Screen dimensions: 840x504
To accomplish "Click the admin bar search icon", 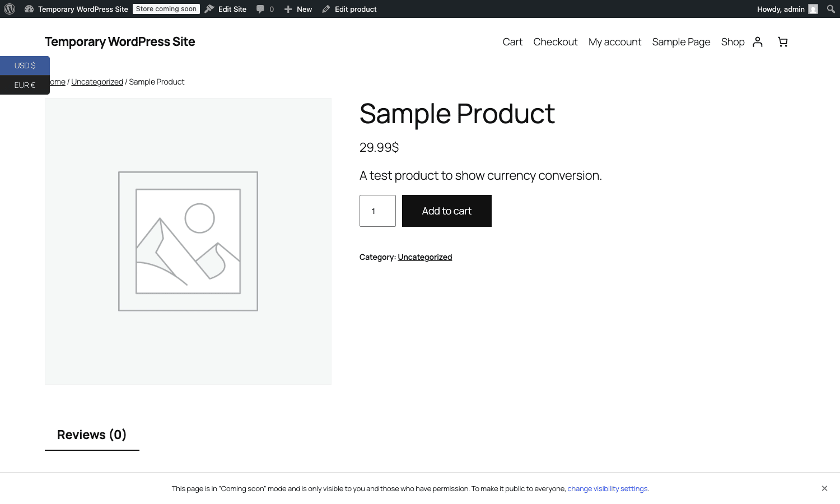I will (831, 9).
